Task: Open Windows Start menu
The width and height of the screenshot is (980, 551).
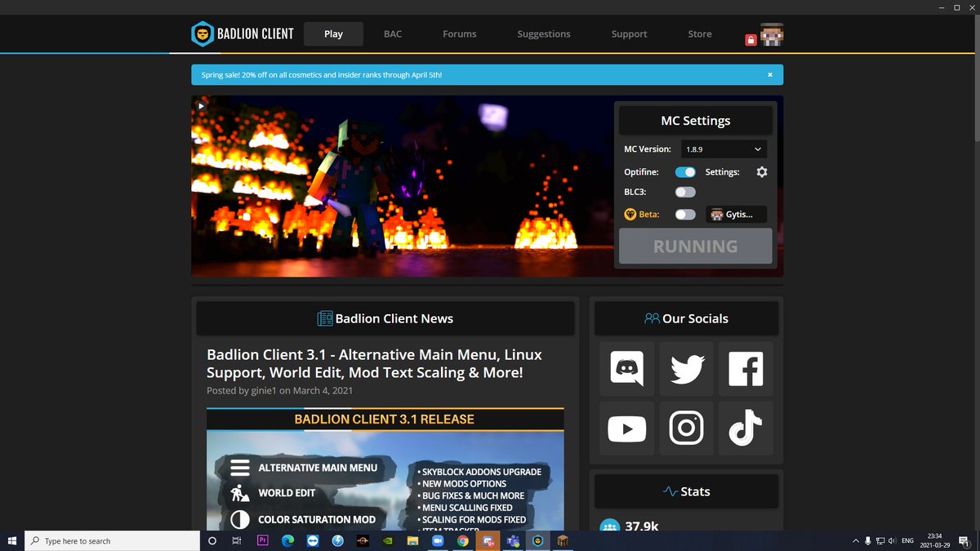Action: (12, 540)
